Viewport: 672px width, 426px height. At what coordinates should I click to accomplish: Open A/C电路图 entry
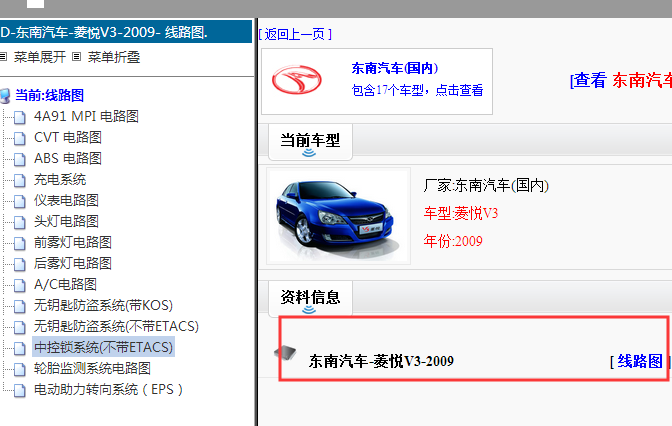click(x=65, y=284)
